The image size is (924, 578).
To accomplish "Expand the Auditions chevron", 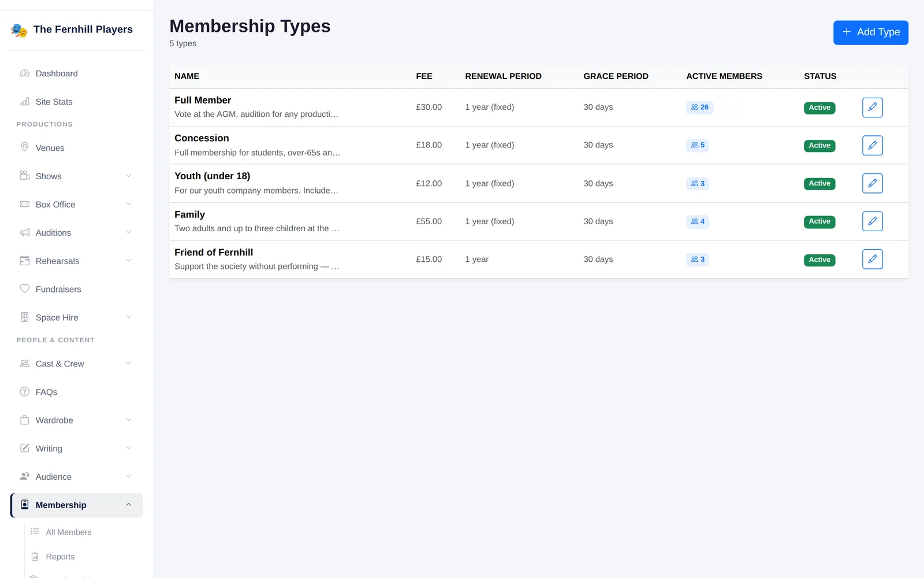I will 129,232.
